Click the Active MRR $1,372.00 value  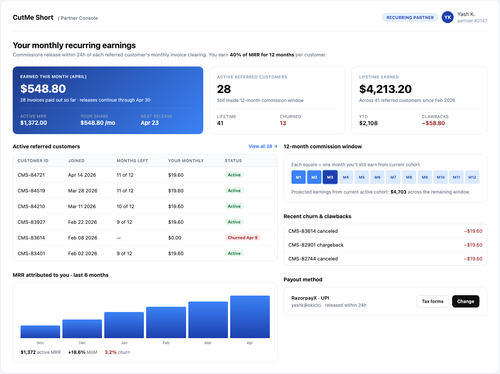(x=34, y=123)
